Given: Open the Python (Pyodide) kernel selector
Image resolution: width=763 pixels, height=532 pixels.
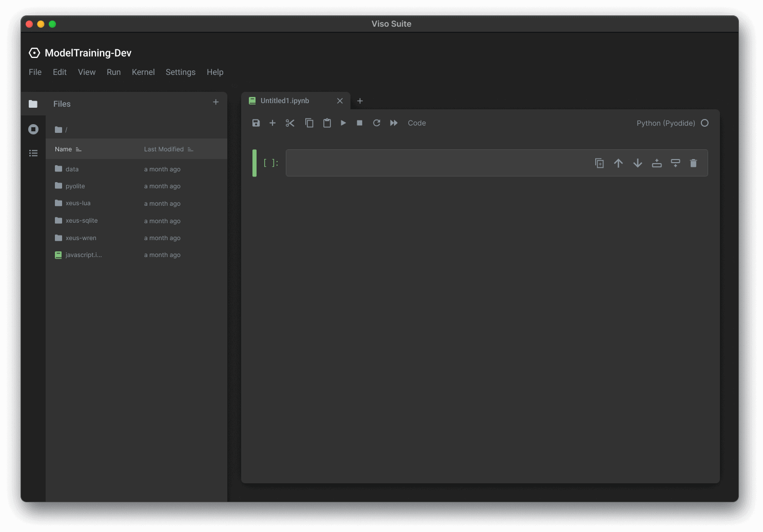Looking at the screenshot, I should 666,123.
